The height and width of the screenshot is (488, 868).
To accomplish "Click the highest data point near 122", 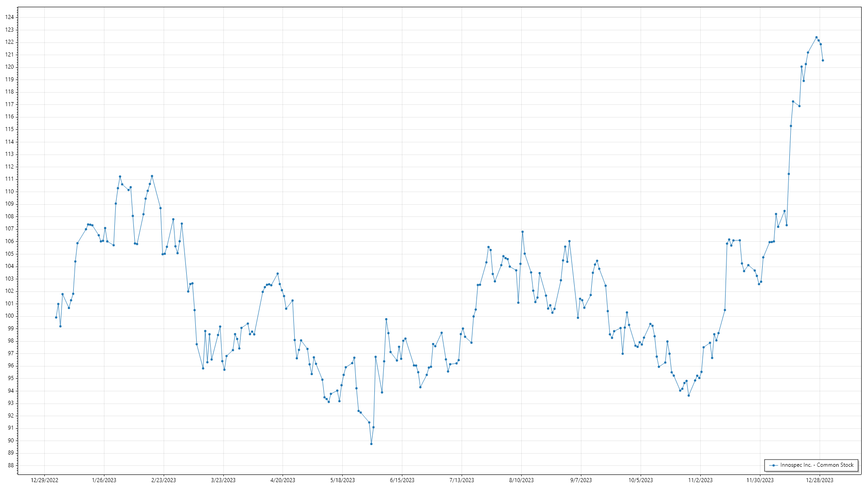I will pyautogui.click(x=816, y=38).
